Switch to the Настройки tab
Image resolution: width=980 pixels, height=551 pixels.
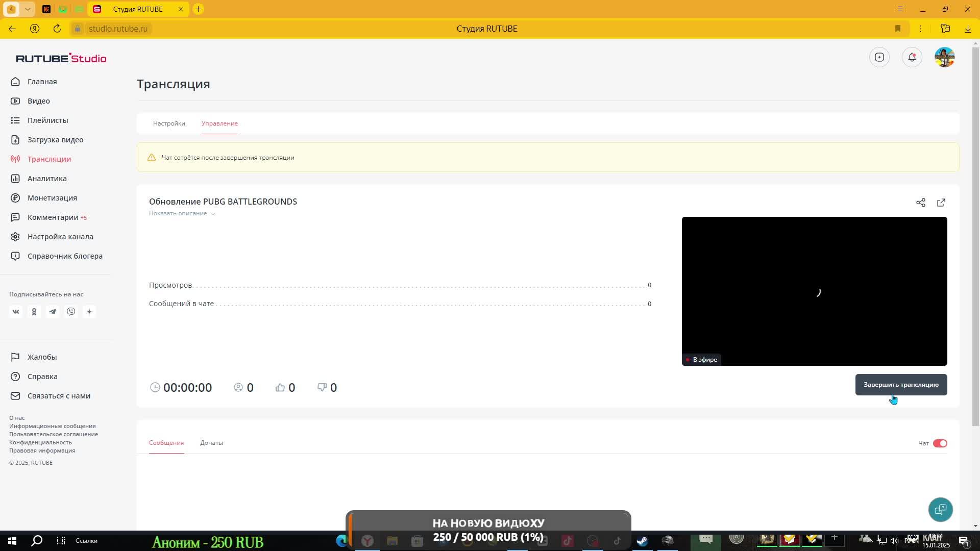pyautogui.click(x=169, y=123)
